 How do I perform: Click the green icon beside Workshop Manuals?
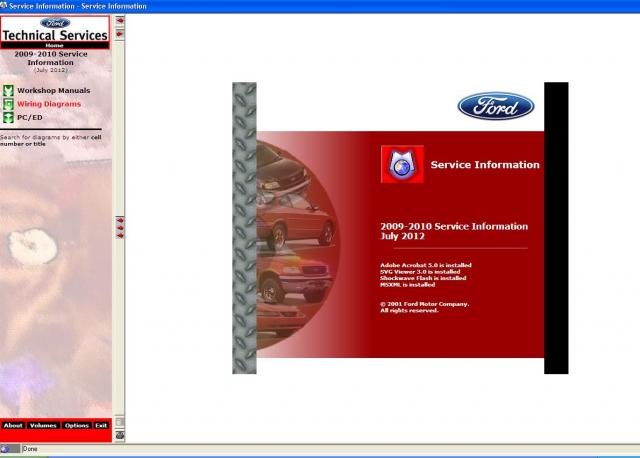(8, 91)
